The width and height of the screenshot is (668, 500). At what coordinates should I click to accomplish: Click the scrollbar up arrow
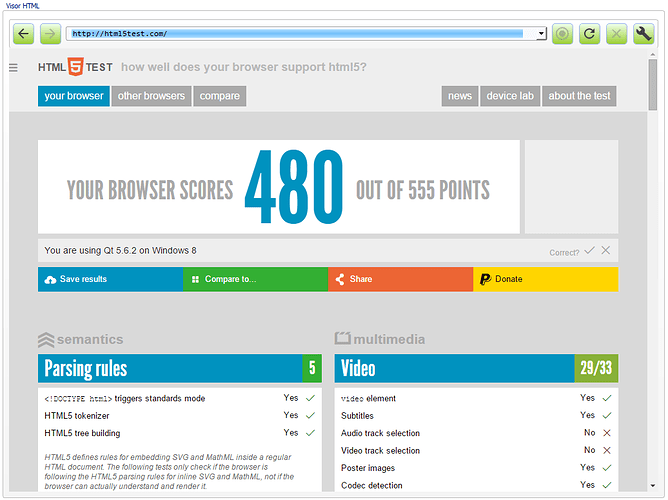pos(653,55)
